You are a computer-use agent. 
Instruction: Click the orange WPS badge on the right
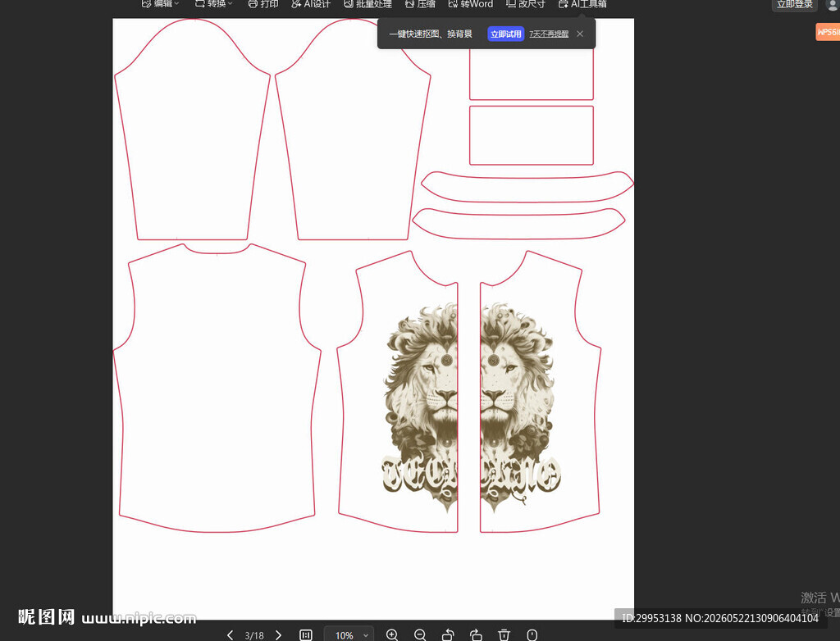pyautogui.click(x=828, y=32)
